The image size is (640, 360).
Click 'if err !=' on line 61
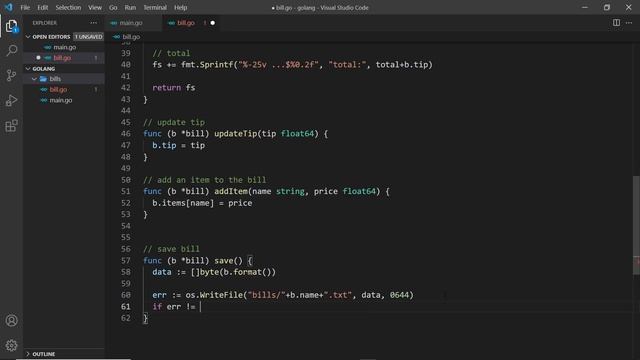(x=174, y=307)
